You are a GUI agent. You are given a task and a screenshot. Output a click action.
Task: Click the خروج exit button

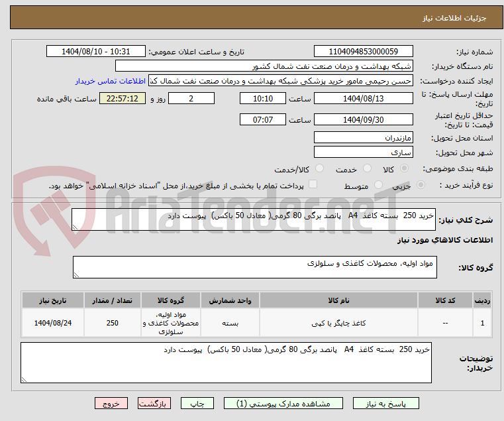[x=111, y=403]
